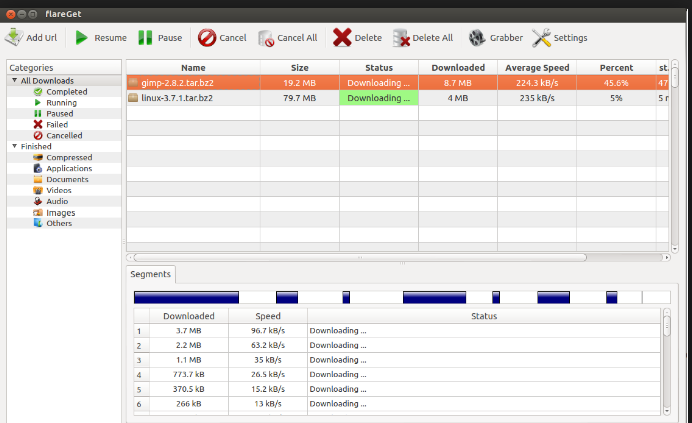Select segment 3 speed 35 kB/s
692x423 pixels.
pos(268,359)
